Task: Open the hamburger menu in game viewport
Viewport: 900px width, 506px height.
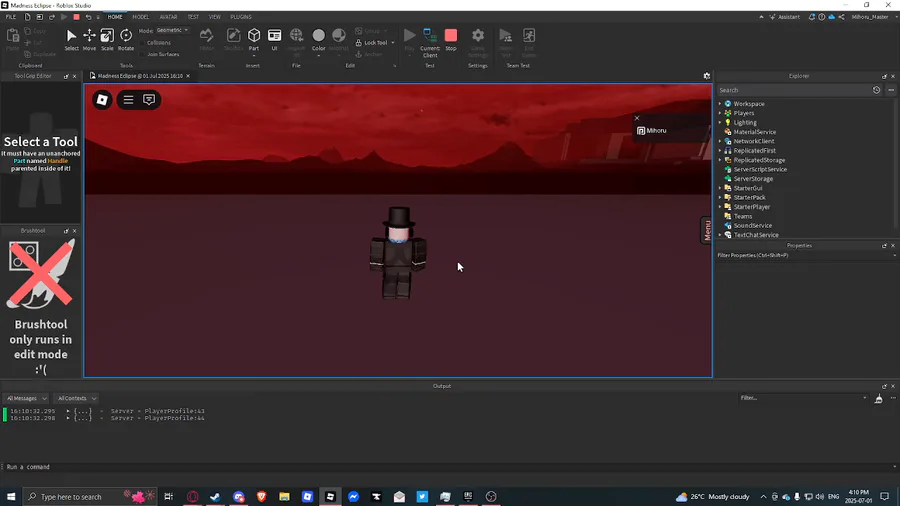Action: coord(128,100)
